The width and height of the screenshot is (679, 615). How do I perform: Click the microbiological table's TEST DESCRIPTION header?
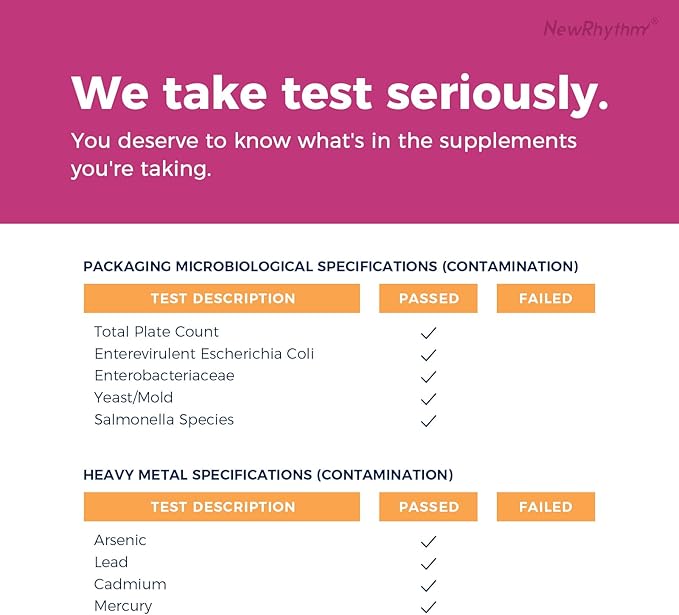click(222, 298)
